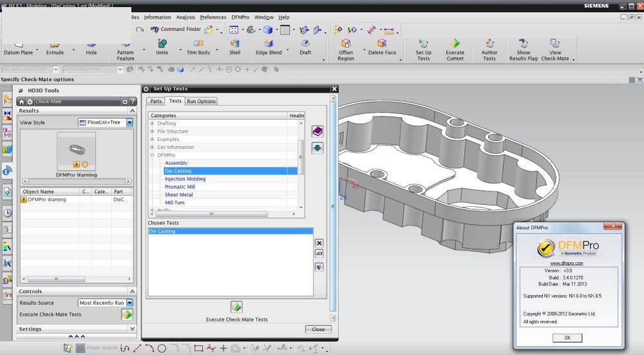Image resolution: width=644 pixels, height=355 pixels.
Task: Click the Check-Mate help question icon
Action: [x=132, y=102]
